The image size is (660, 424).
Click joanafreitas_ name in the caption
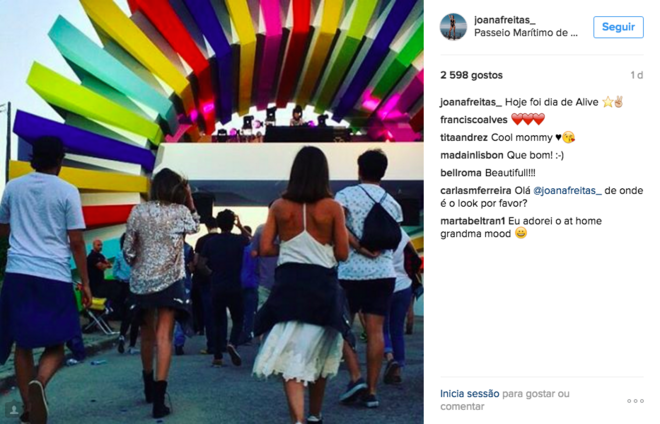pyautogui.click(x=471, y=102)
